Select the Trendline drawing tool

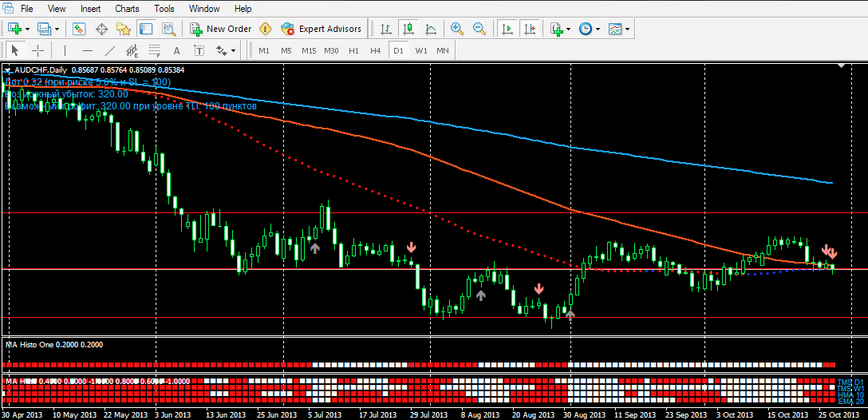click(x=110, y=50)
